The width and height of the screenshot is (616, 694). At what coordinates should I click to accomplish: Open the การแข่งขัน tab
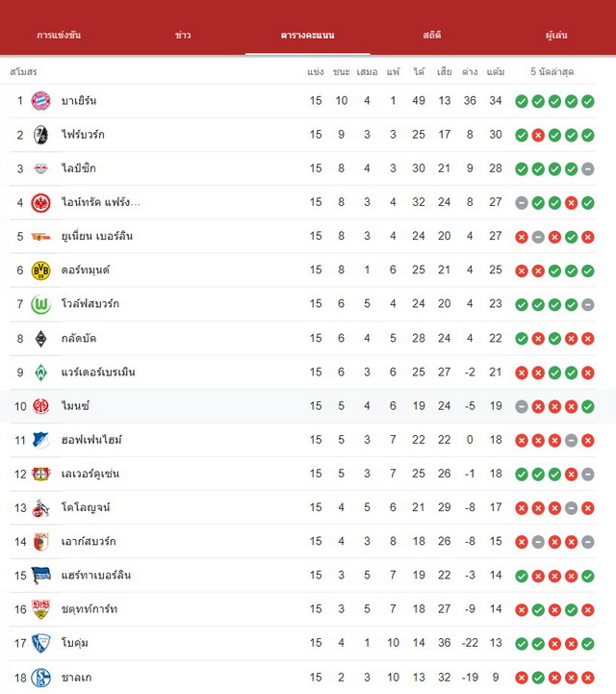click(59, 35)
